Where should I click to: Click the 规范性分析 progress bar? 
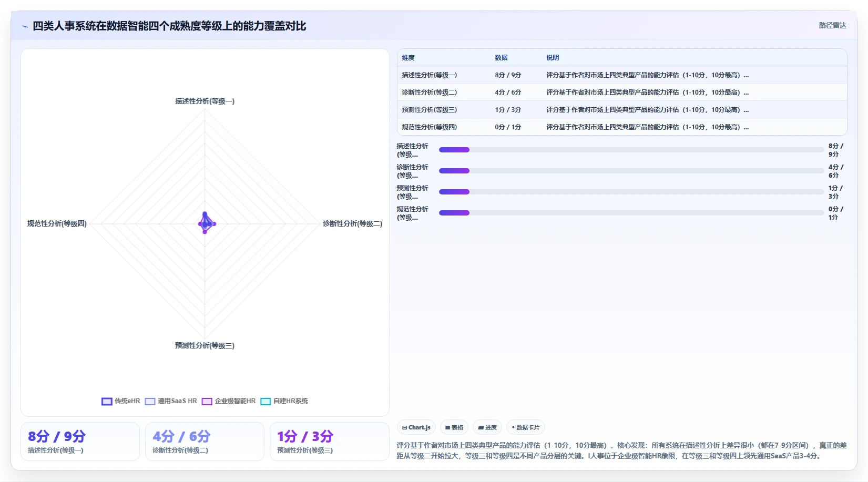coord(631,213)
